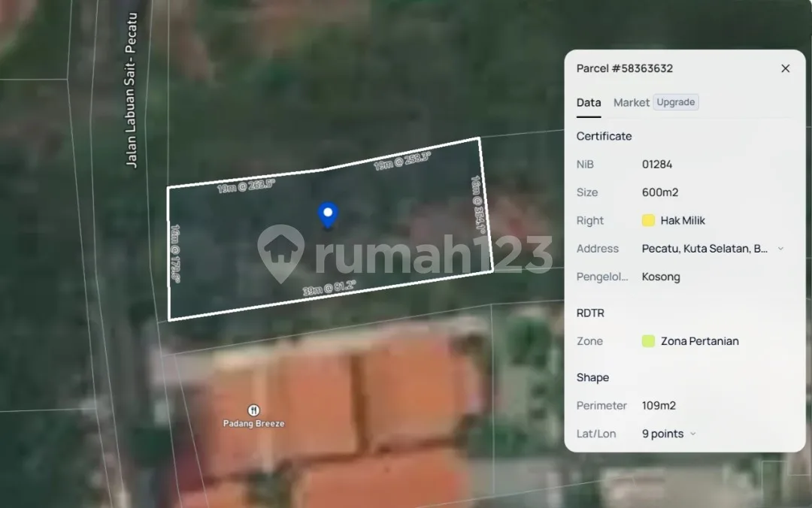Open the Market tab
This screenshot has height=508, width=812.
click(632, 102)
